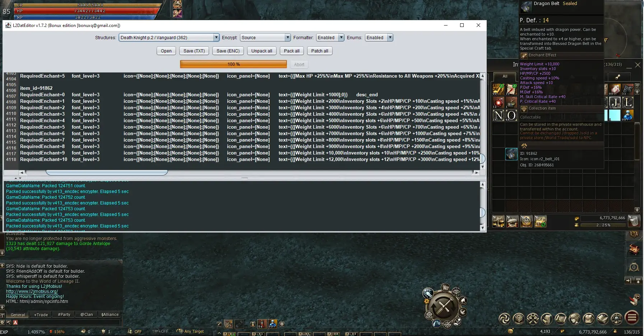Click the Patch all button

[x=320, y=51]
